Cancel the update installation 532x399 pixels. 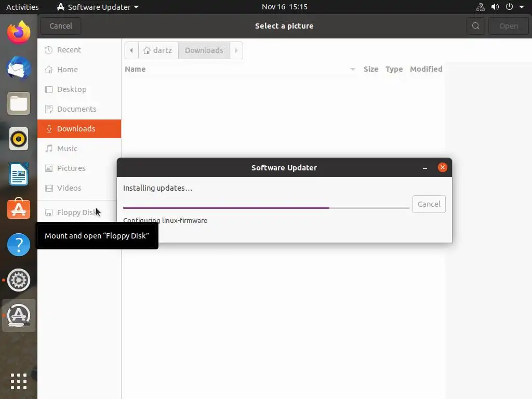pos(429,204)
